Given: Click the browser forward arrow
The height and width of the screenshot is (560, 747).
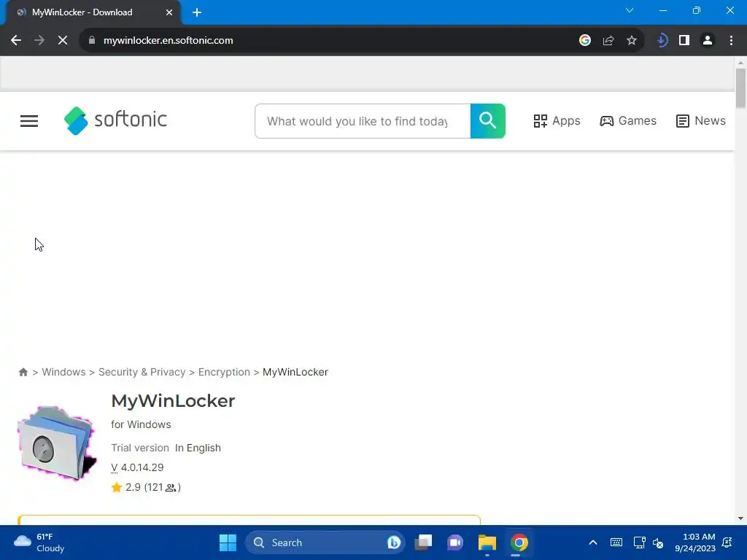Looking at the screenshot, I should click(39, 41).
